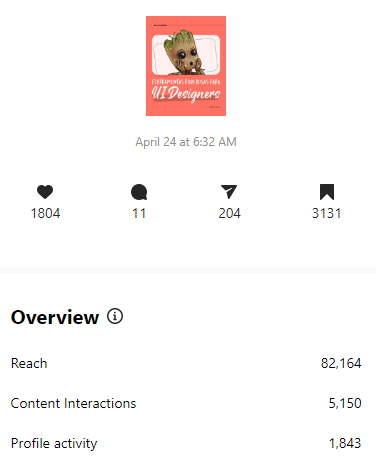Click the heart likes icon
Viewport: 376px width, 465px height.
[45, 192]
